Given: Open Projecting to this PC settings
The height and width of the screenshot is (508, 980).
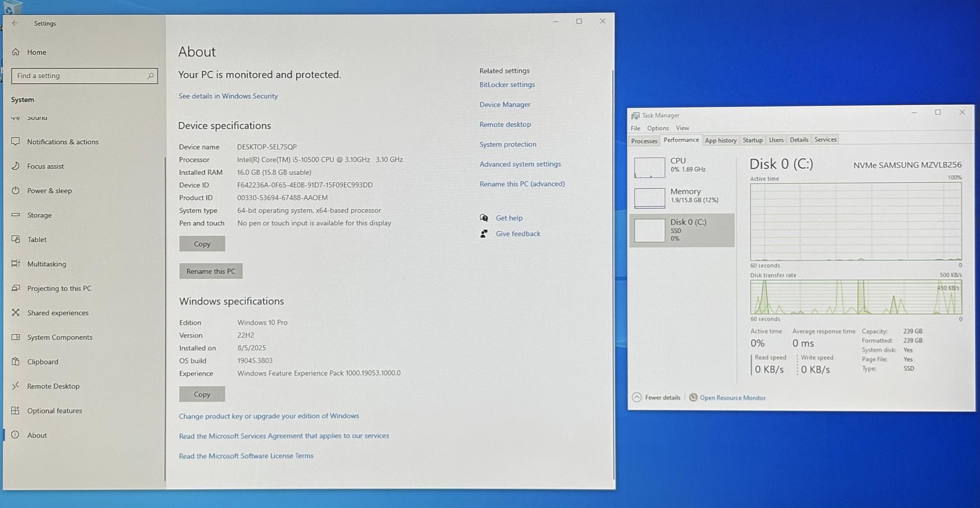Looking at the screenshot, I should [59, 289].
